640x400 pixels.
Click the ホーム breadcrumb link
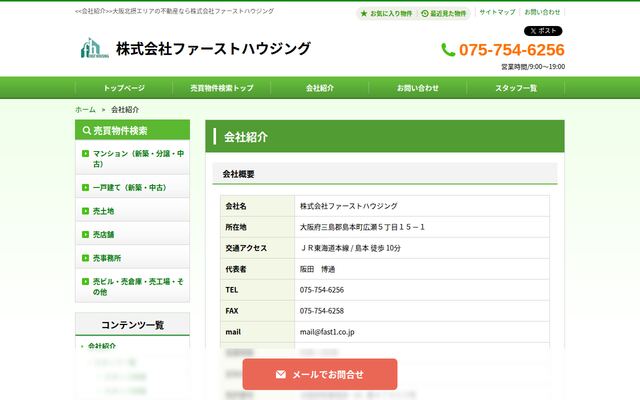pyautogui.click(x=85, y=109)
